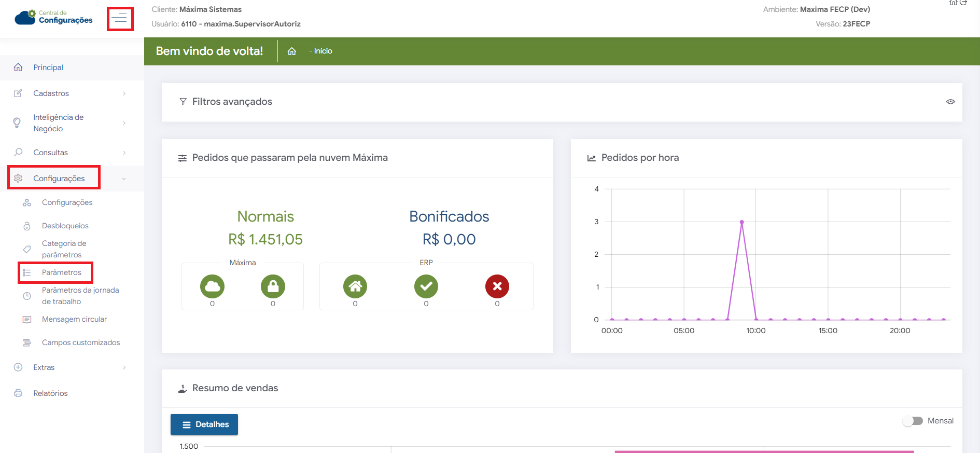Open the Parâmetros menu item
Screen dimensions: 980x453
[x=61, y=272]
